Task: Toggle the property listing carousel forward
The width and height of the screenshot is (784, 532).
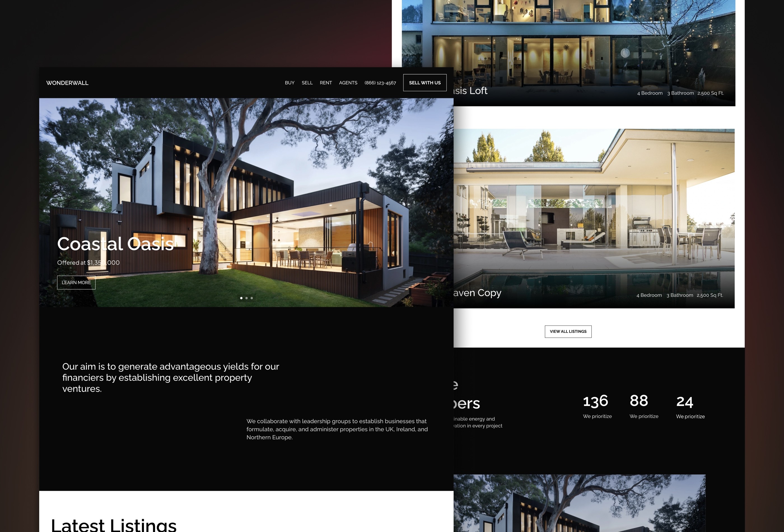Action: point(246,298)
